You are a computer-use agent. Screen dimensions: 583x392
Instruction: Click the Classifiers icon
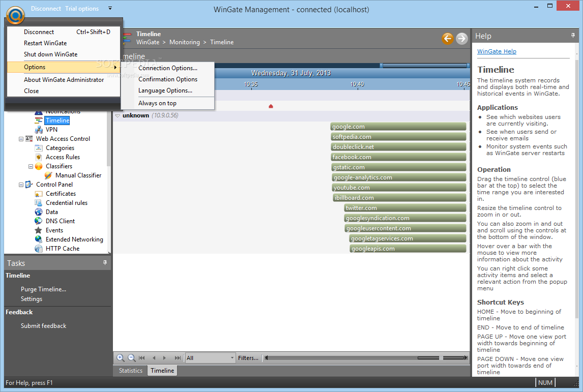tap(39, 166)
